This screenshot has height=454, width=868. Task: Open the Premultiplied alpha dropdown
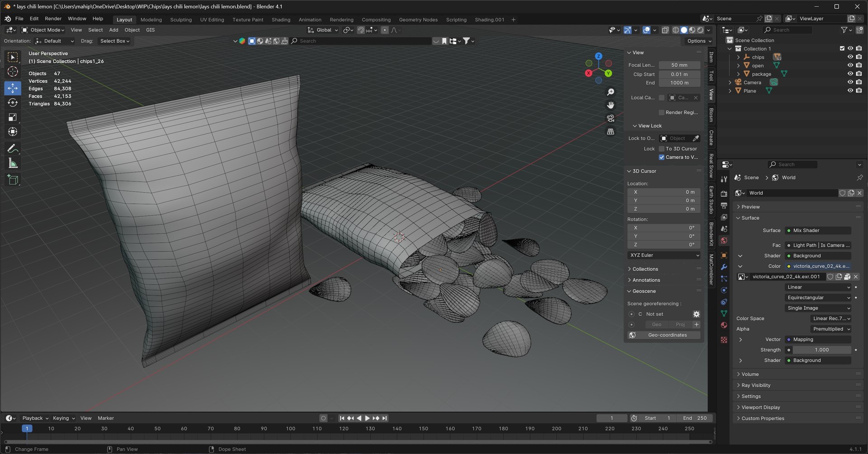click(830, 329)
